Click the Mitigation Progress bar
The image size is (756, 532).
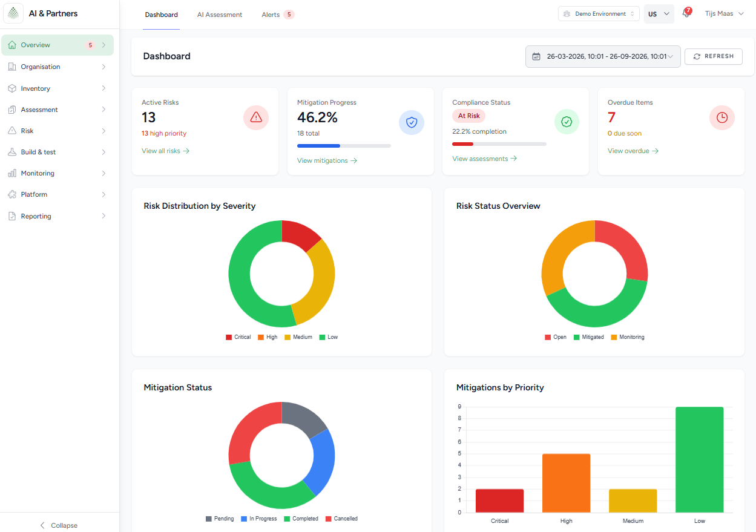[344, 146]
